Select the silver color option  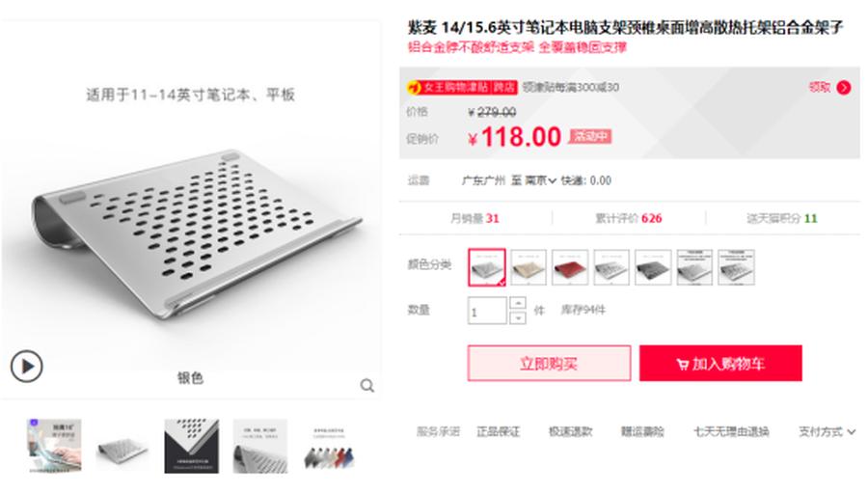tap(487, 267)
